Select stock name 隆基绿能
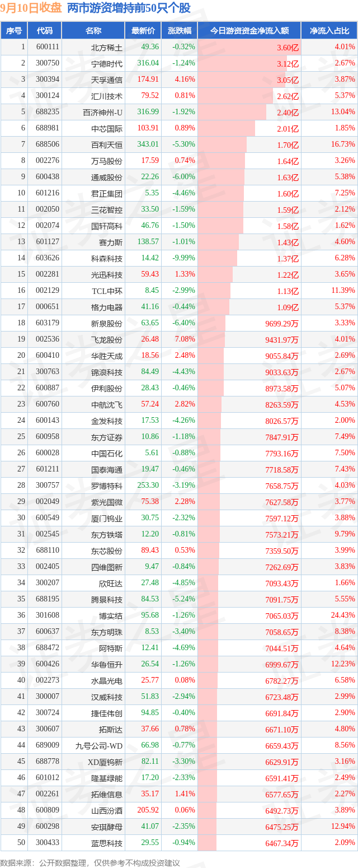358x868 pixels. [107, 778]
